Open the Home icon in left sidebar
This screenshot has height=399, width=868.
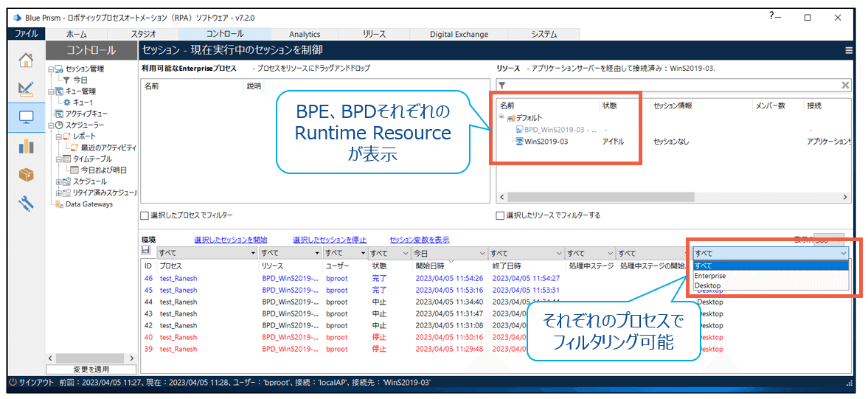coord(26,60)
